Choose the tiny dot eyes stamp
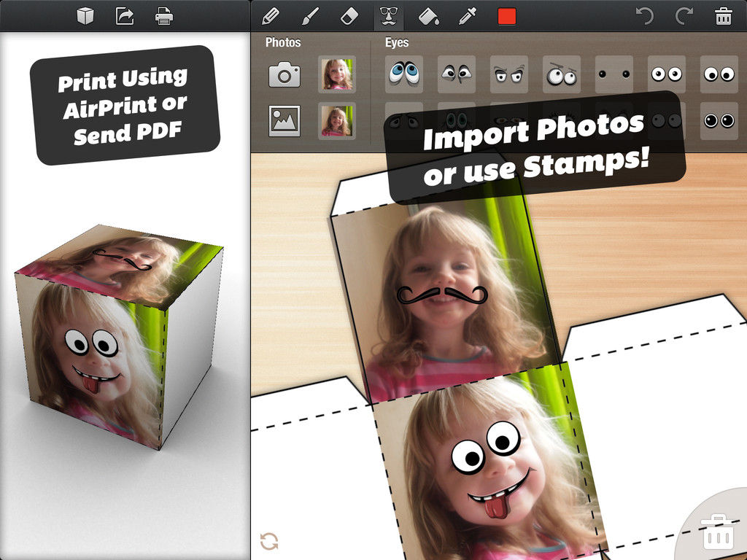The height and width of the screenshot is (560, 747). [x=614, y=74]
